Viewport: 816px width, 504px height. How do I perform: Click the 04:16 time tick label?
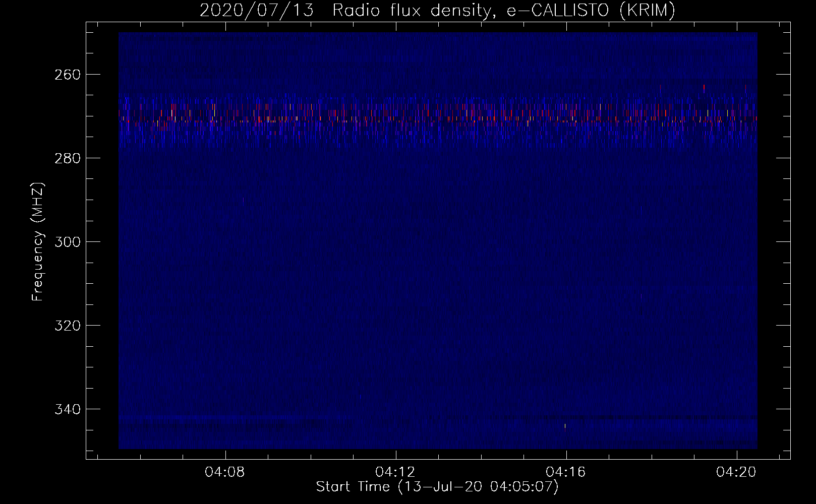[566, 472]
